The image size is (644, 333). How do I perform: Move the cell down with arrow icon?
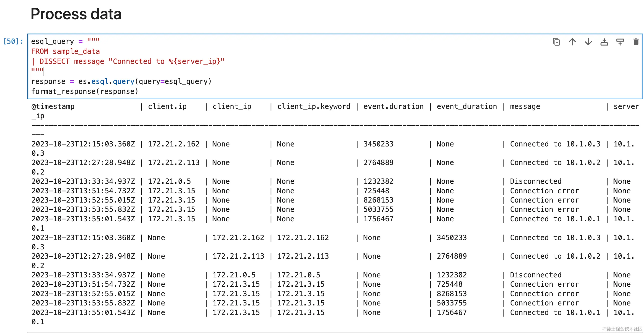click(x=588, y=42)
